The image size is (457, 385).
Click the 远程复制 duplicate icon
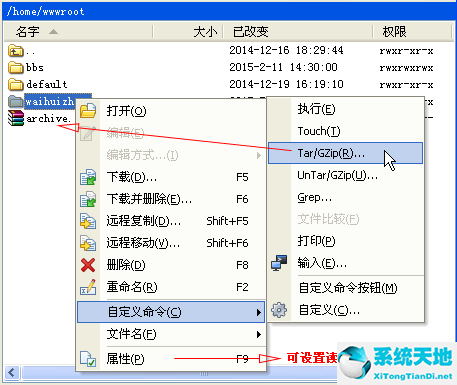[x=88, y=221]
